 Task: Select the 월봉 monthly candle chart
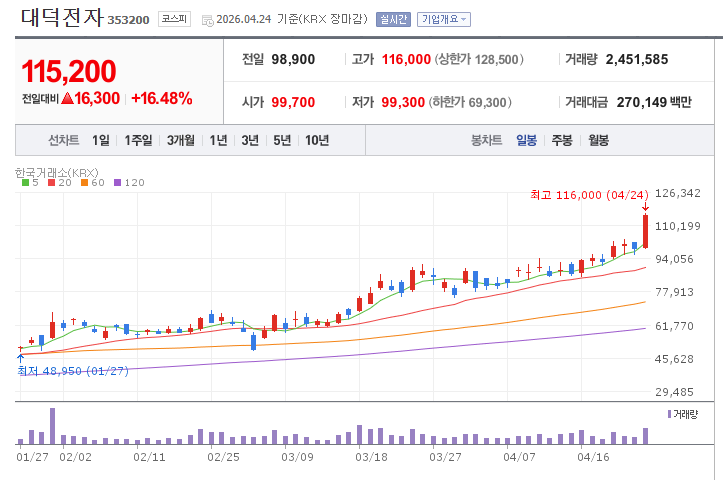pyautogui.click(x=598, y=141)
